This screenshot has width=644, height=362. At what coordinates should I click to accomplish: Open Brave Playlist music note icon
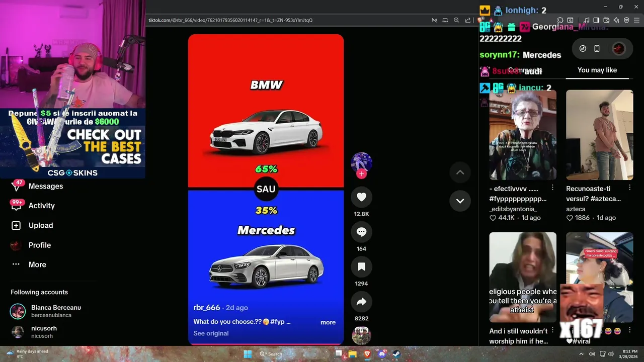[x=587, y=20]
